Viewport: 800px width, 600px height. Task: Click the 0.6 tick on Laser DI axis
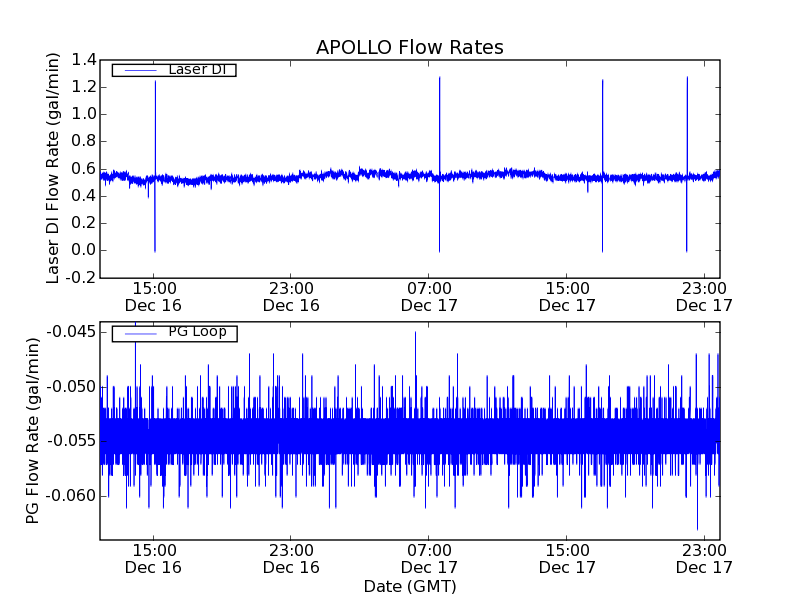click(x=84, y=168)
